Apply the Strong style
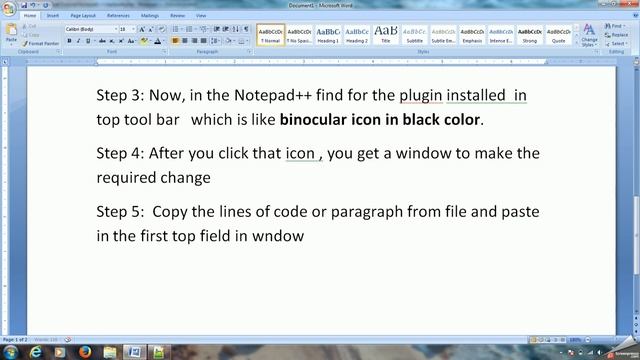Screen dimensions: 640x360 pyautogui.click(x=529, y=35)
